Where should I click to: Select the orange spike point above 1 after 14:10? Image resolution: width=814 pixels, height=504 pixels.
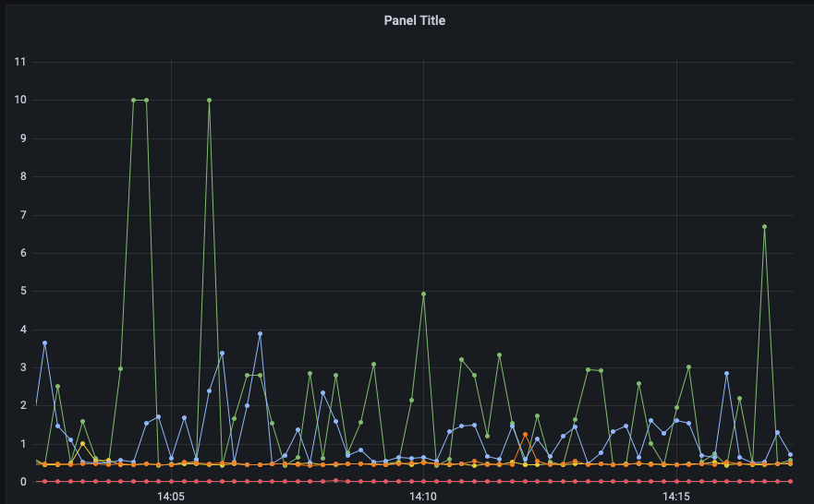click(x=525, y=435)
